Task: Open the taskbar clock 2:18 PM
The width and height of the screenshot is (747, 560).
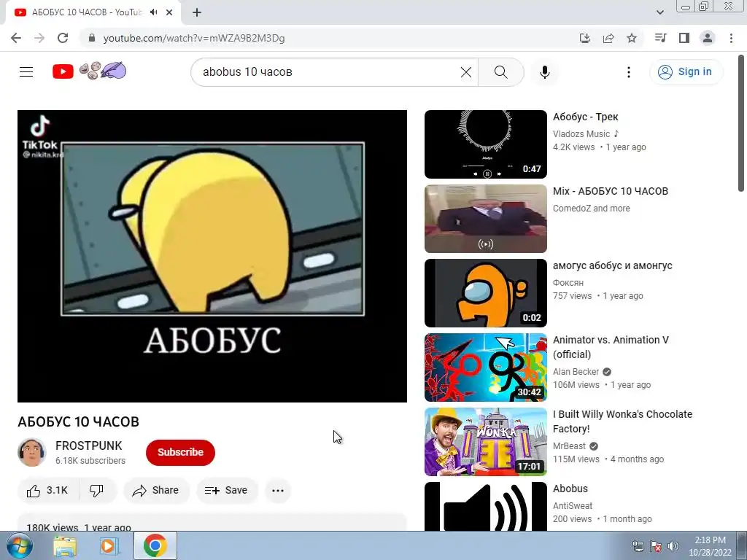Action: coord(710,545)
